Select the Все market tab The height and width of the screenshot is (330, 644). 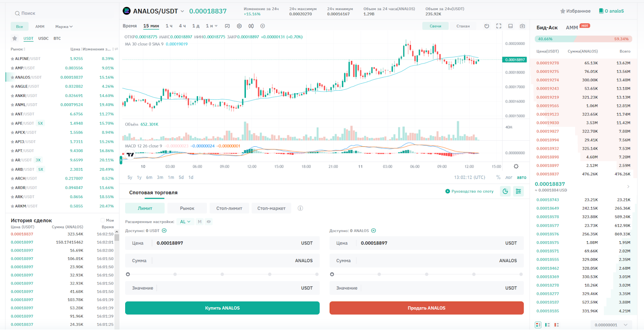pyautogui.click(x=19, y=27)
